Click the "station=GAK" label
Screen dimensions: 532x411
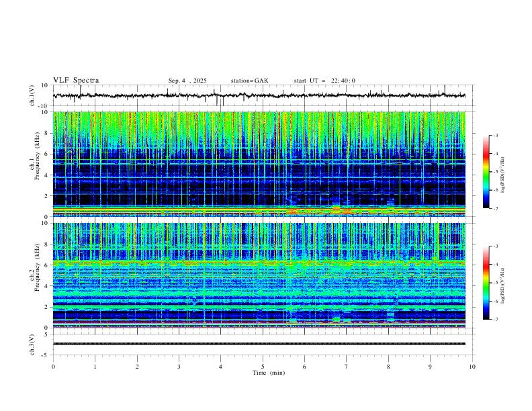tap(249, 81)
